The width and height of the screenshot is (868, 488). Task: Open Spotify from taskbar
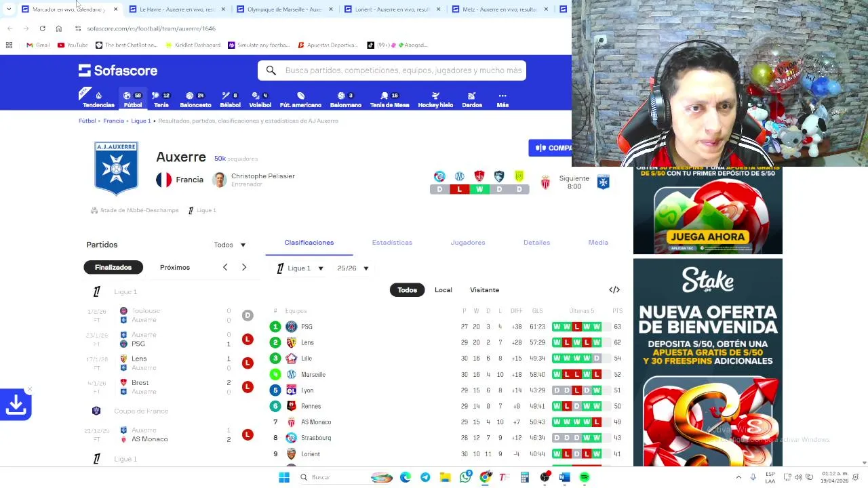click(585, 477)
